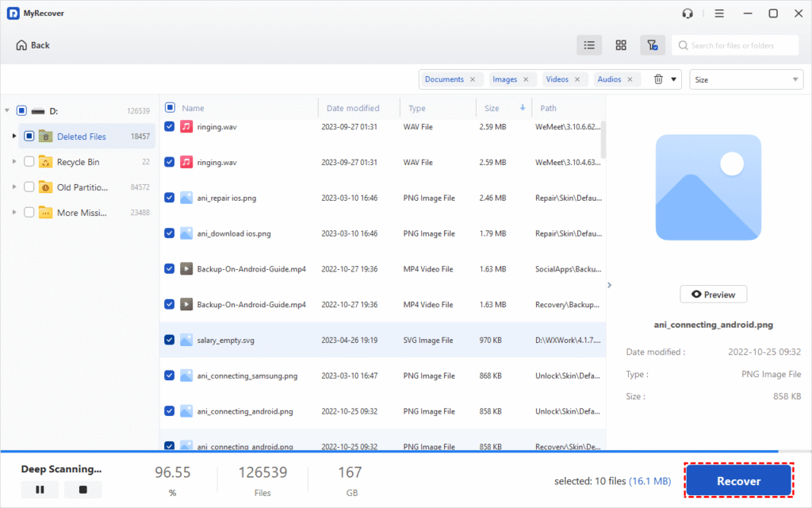Pause the deep scan
Screen dimensions: 812x508
[40, 489]
